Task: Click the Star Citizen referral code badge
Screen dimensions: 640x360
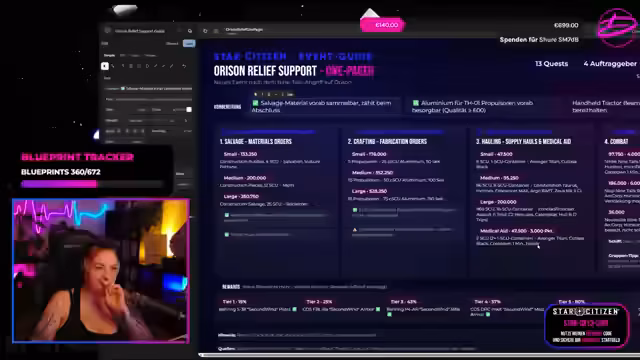Action: click(586, 325)
